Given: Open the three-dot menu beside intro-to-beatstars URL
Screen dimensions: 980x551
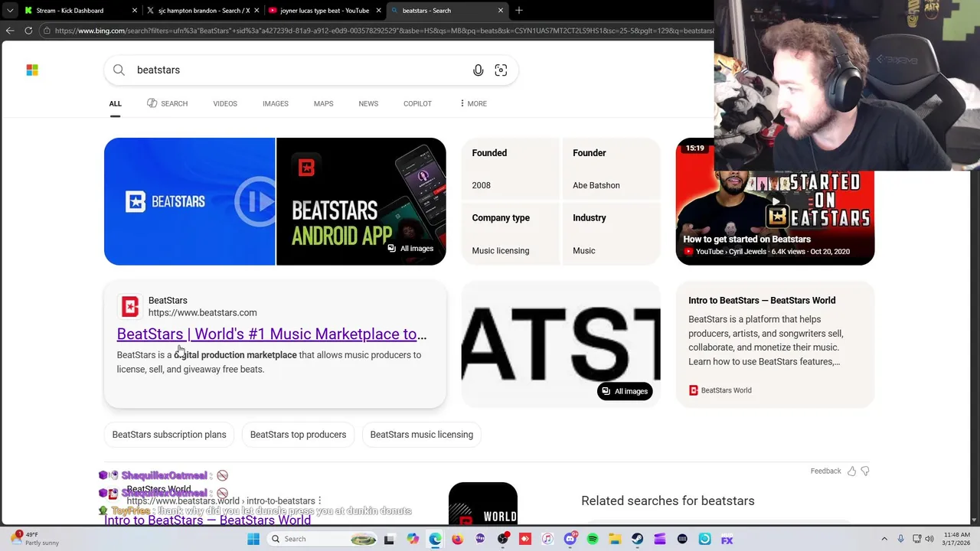Looking at the screenshot, I should pyautogui.click(x=320, y=500).
